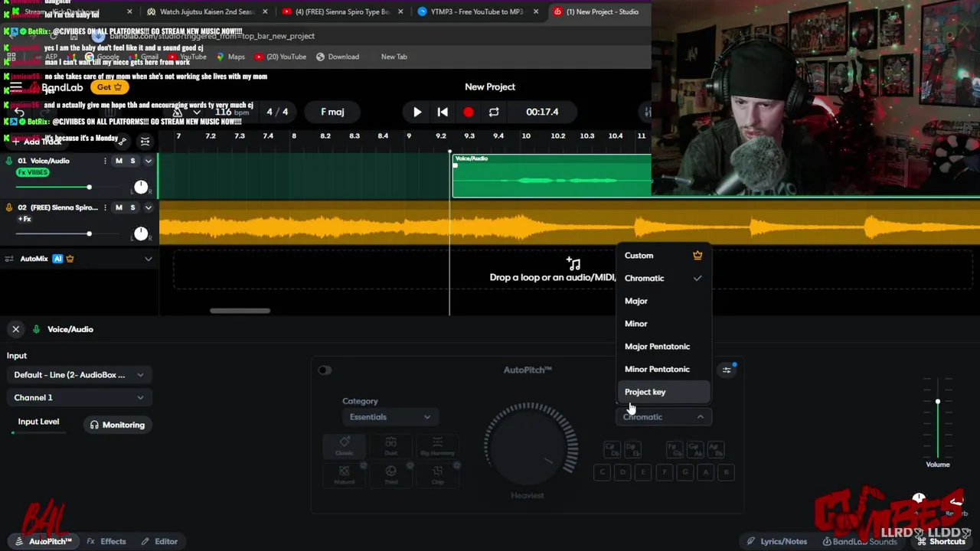Screen dimensions: 980x551
Task: Choose Major scale option
Action: point(664,301)
